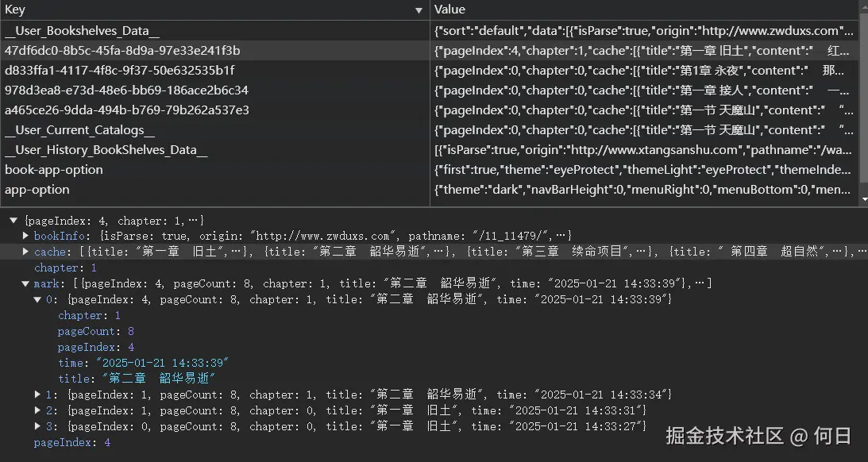
Task: Select key 978d3ea8-e73d-48e6-bb69-186ace2b6c34
Action: [126, 90]
